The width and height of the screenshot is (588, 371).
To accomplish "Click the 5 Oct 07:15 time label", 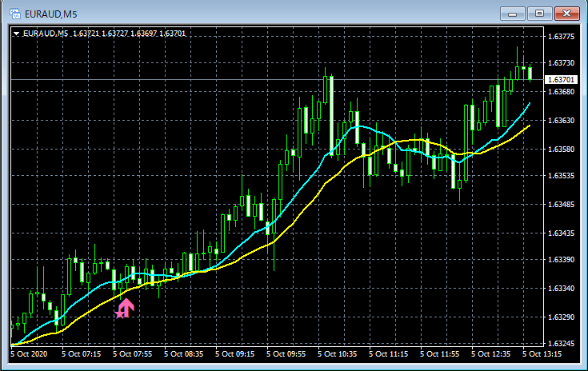I will tap(81, 353).
